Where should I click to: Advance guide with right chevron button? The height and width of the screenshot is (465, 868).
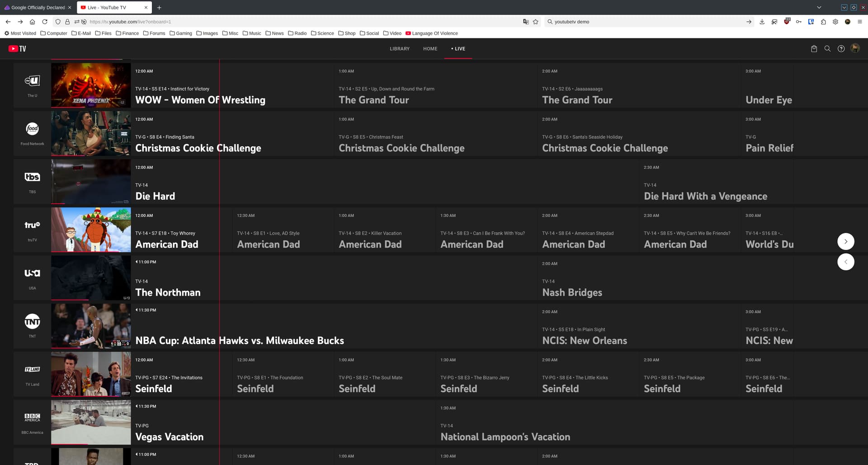click(846, 241)
